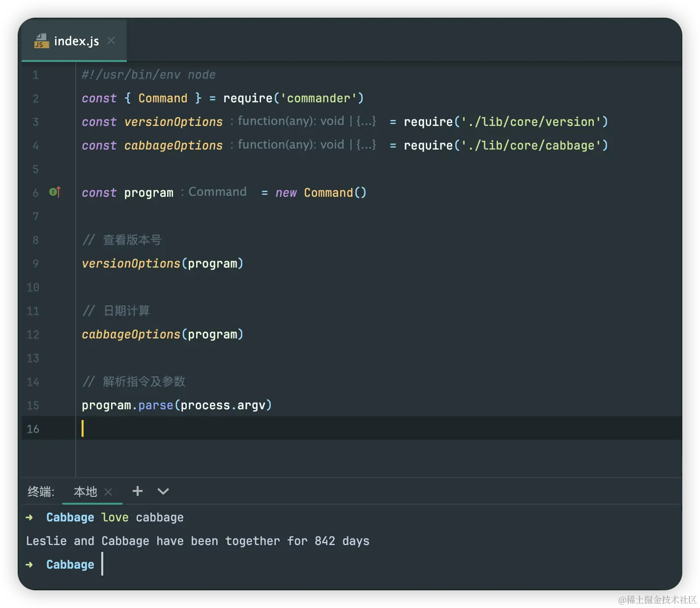Click the gutter marker icon on line 6
The width and height of the screenshot is (700, 608).
(55, 192)
